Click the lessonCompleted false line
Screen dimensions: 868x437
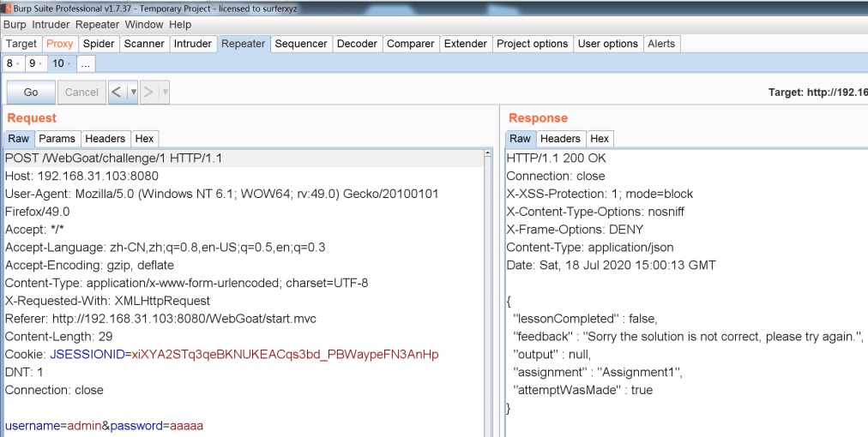[x=585, y=319]
